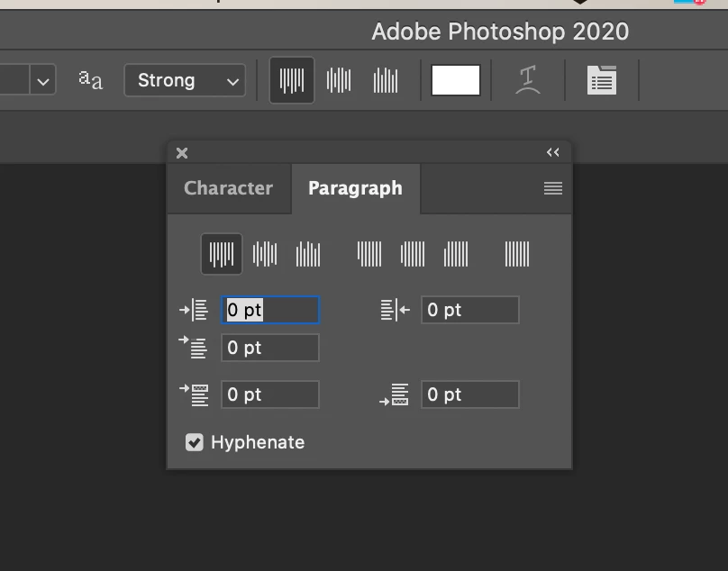Select Justify last top button
Image resolution: width=728 pixels, height=571 pixels.
click(369, 254)
